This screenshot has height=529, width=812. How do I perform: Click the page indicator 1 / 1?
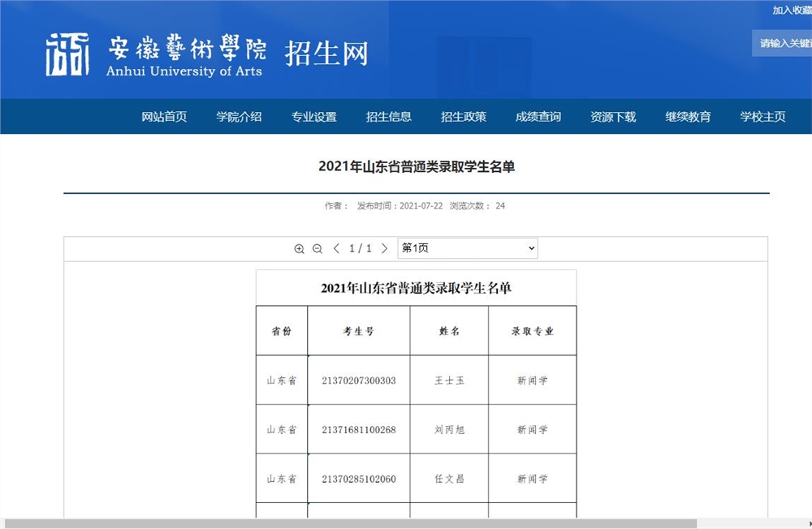click(x=360, y=248)
